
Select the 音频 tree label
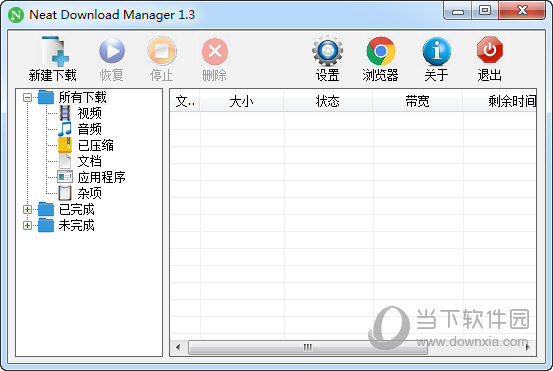[90, 129]
